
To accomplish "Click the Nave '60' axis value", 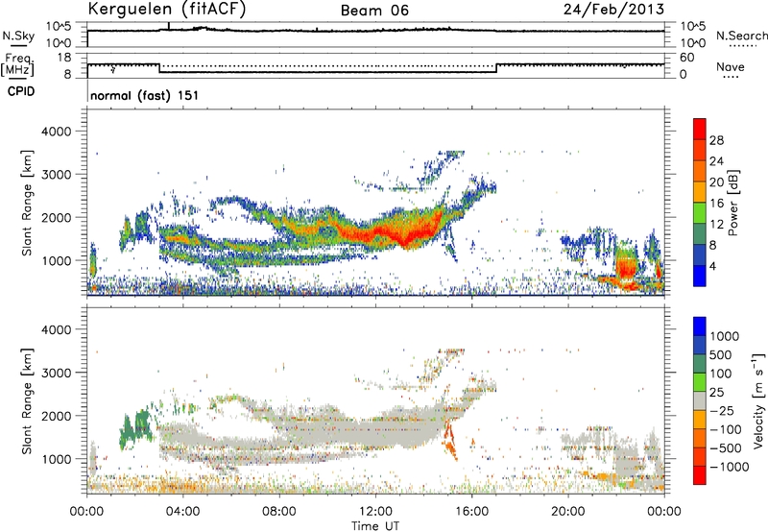I will (x=686, y=58).
